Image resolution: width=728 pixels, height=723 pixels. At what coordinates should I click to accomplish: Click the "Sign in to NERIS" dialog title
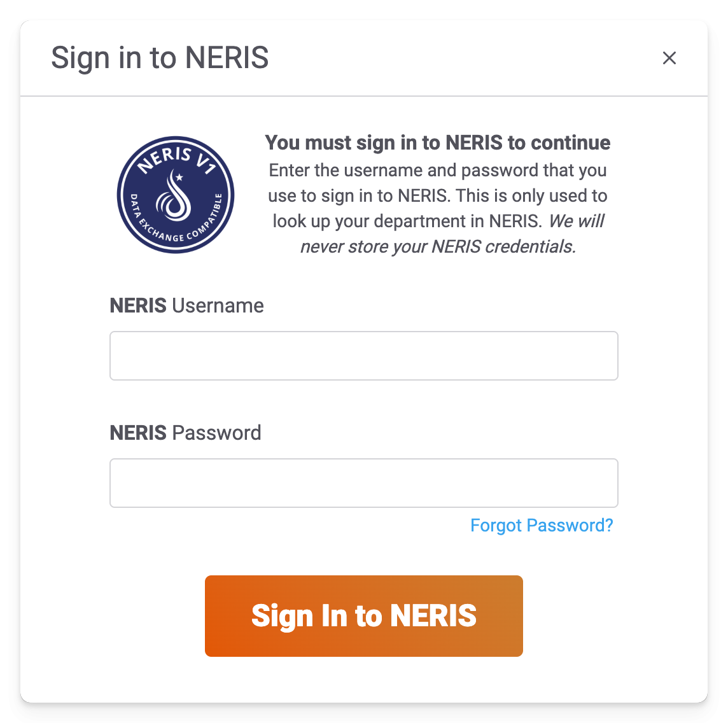pyautogui.click(x=160, y=58)
